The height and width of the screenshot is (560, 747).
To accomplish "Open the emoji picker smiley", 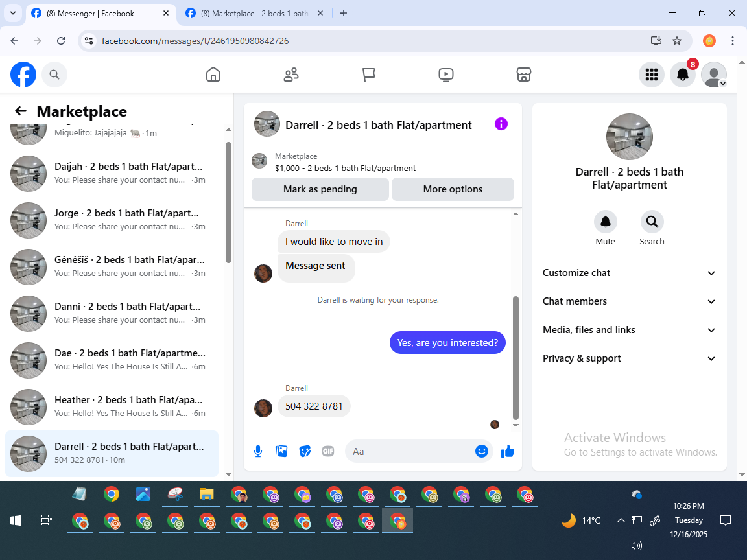I will coord(482,451).
